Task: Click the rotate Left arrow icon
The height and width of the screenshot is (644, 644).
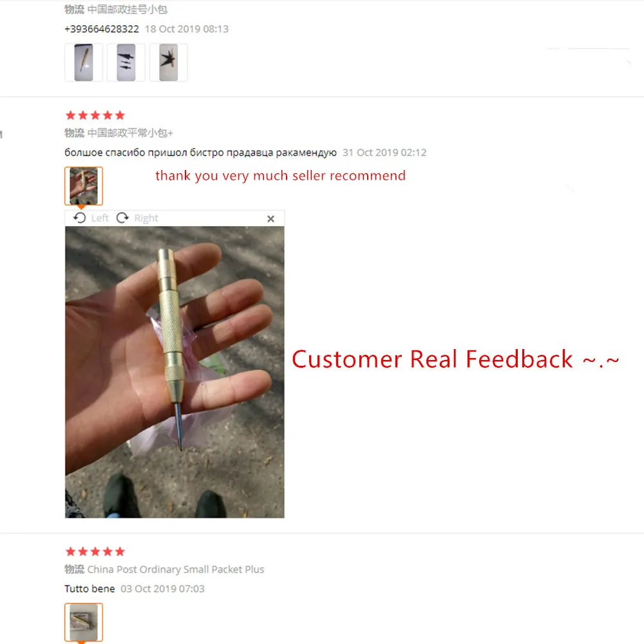Action: click(80, 218)
